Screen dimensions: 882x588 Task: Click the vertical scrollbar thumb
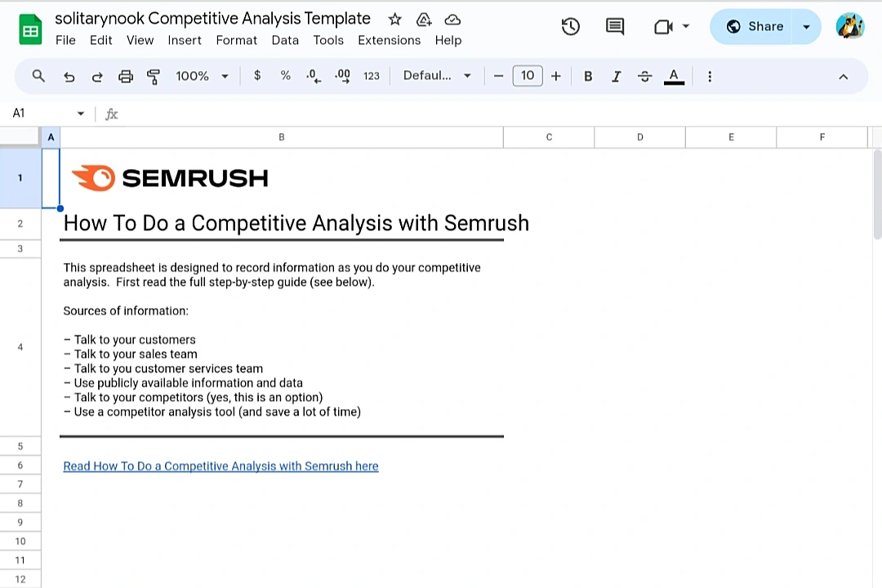click(877, 194)
